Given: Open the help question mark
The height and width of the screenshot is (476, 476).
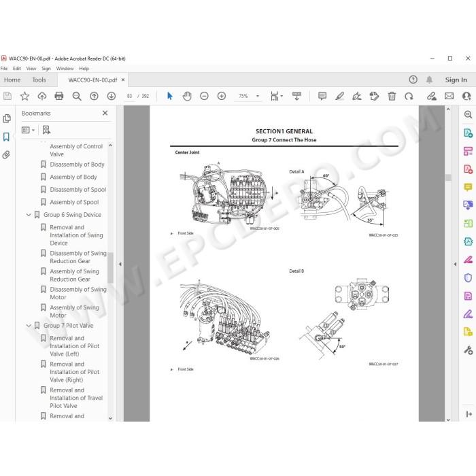Looking at the screenshot, I should [x=413, y=80].
